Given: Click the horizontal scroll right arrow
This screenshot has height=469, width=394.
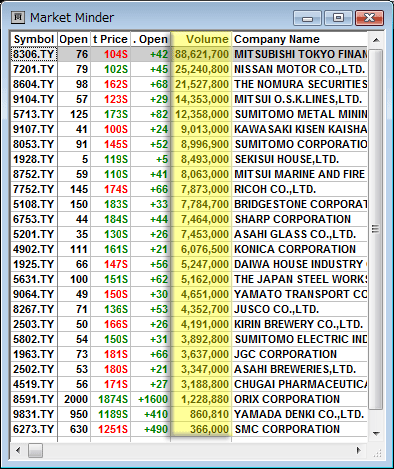Looking at the screenshot, I should 359,451.
